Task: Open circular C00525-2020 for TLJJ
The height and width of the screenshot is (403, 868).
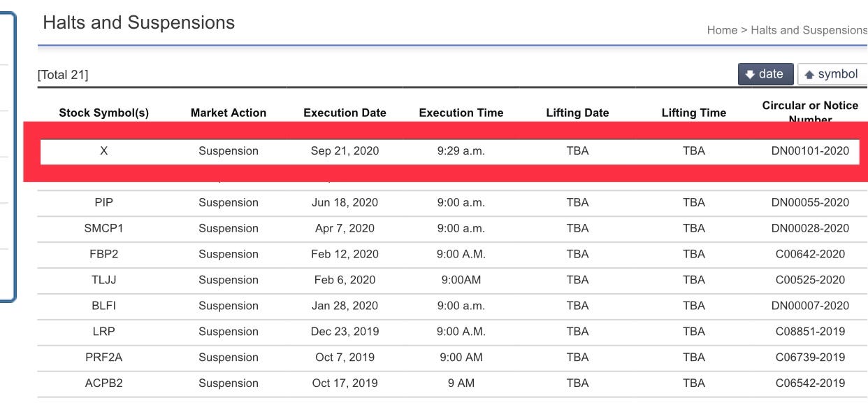Action: point(810,280)
